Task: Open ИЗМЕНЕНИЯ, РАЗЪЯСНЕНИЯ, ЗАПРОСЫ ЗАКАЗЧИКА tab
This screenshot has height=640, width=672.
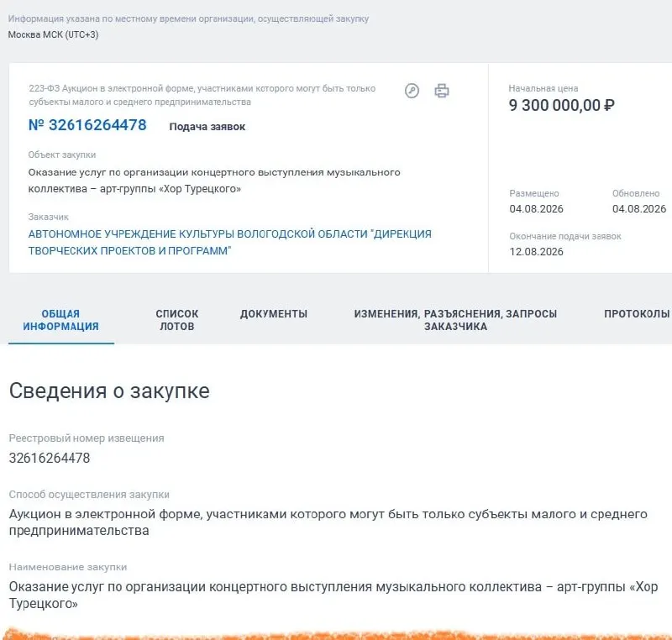Action: [455, 320]
